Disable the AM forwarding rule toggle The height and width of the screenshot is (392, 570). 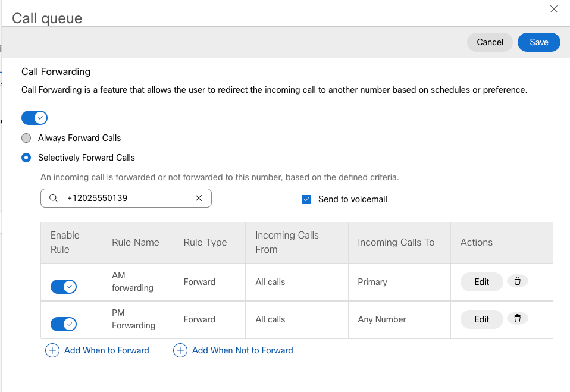click(x=64, y=287)
